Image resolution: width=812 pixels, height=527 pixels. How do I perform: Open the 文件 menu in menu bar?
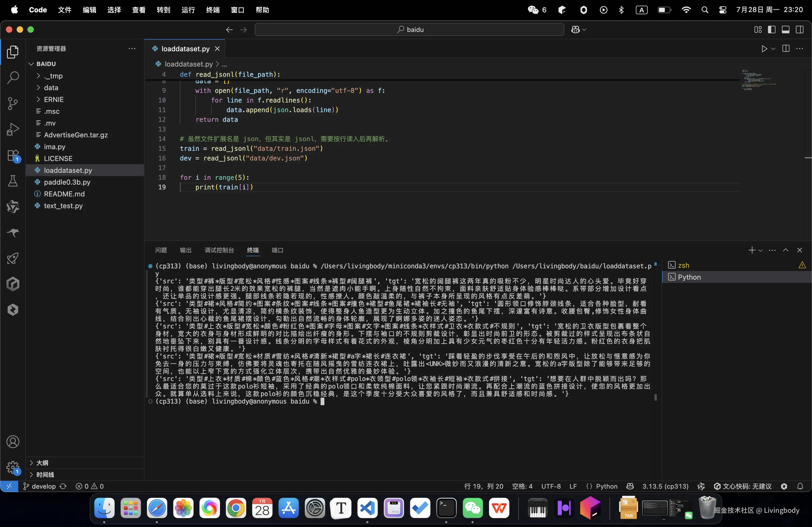pyautogui.click(x=64, y=10)
